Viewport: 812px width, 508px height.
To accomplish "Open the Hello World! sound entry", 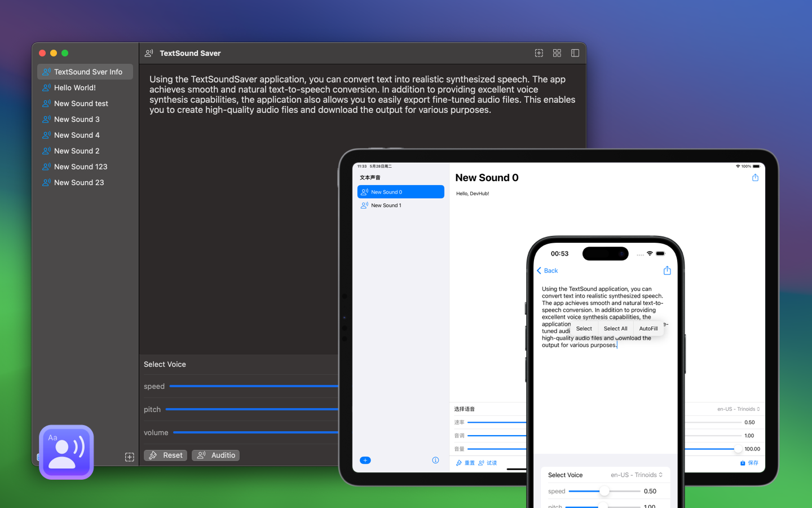I will (x=85, y=87).
